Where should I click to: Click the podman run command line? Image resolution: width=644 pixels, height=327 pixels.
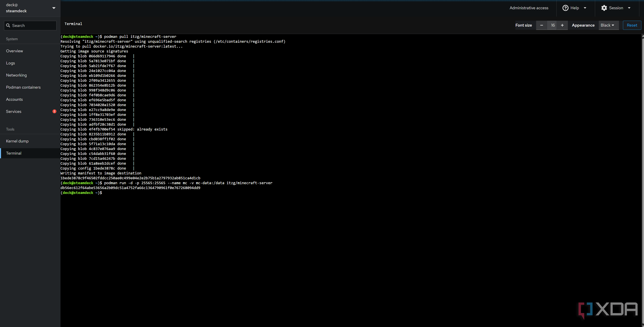click(x=166, y=183)
